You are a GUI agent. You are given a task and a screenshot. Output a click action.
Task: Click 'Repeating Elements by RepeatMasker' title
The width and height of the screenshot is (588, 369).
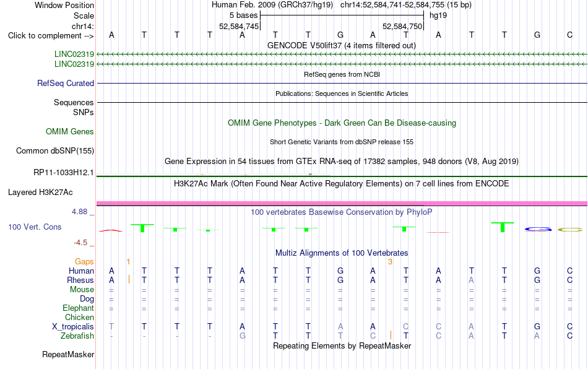coord(342,345)
